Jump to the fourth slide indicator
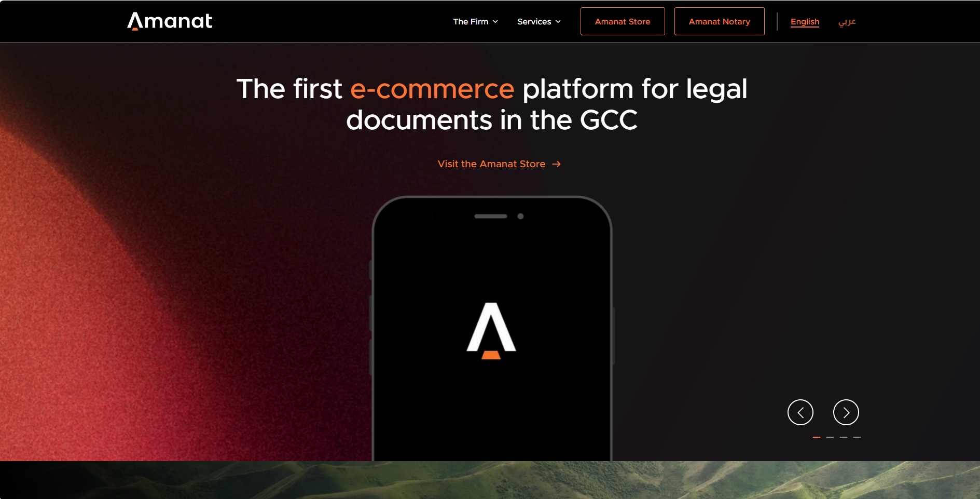Image resolution: width=980 pixels, height=499 pixels. (x=857, y=437)
